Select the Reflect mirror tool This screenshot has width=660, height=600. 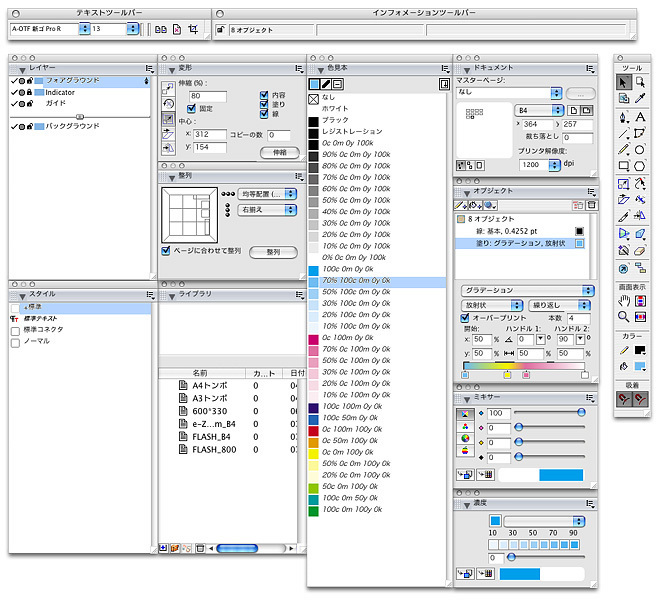[x=640, y=216]
